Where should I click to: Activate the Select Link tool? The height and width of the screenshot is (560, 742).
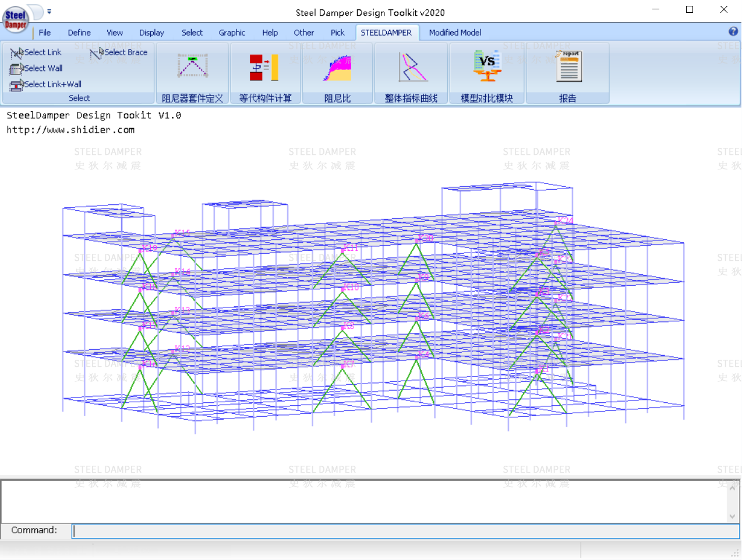tap(36, 52)
